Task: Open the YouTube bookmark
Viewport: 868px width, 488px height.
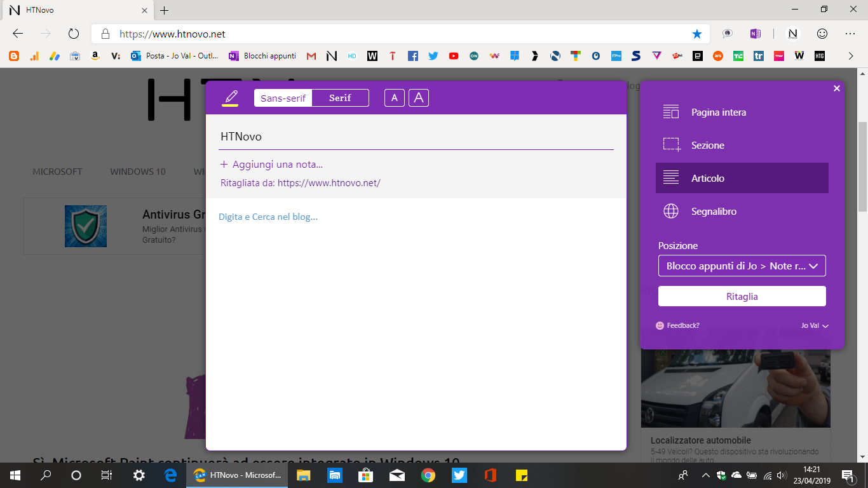Action: coord(454,56)
